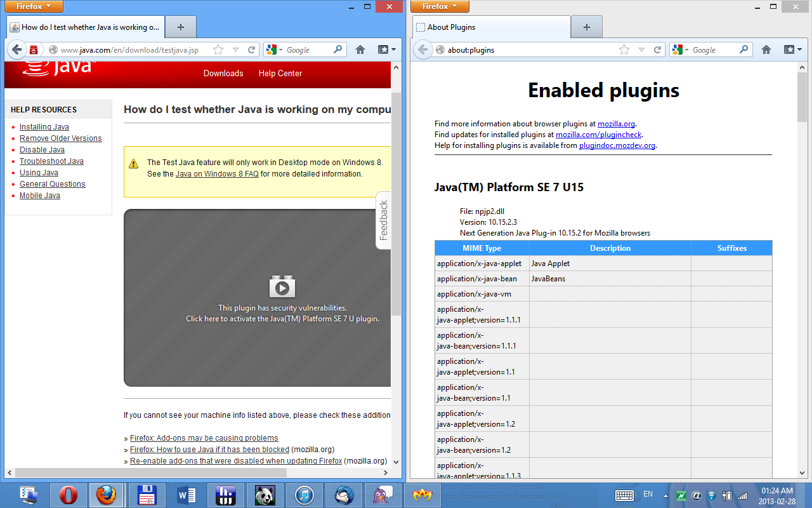Switch to the About Plugins tab

point(491,27)
